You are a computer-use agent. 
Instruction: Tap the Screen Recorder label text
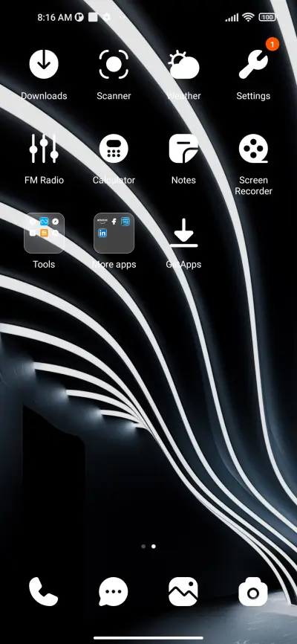[253, 186]
